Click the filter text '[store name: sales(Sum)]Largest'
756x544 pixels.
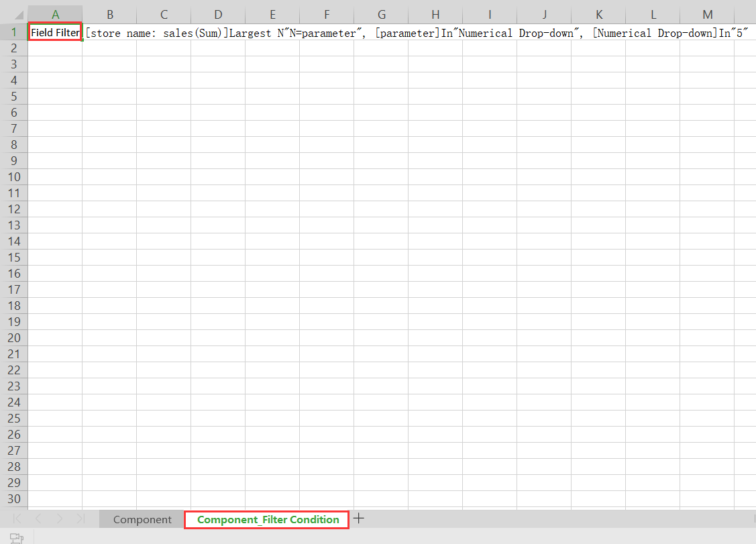coord(178,33)
